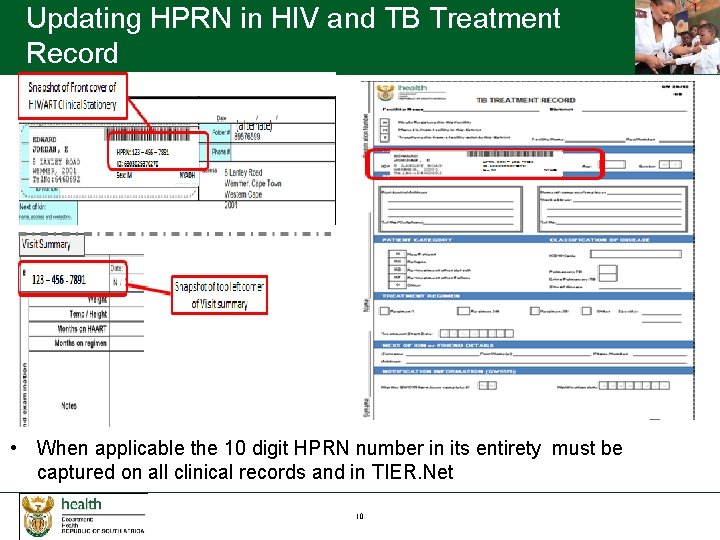Click the employer and work address box
This screenshot has width=720, height=540.
pos(612,209)
